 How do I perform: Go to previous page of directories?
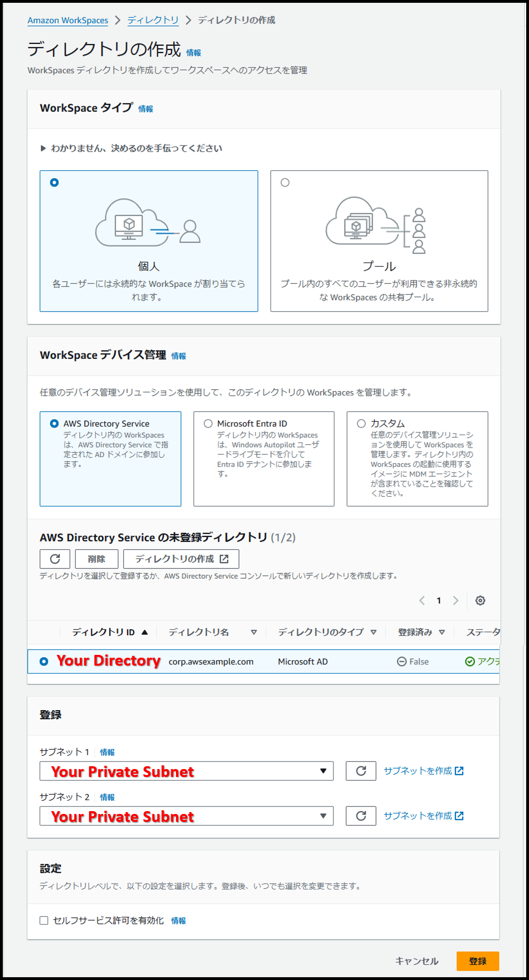click(422, 601)
